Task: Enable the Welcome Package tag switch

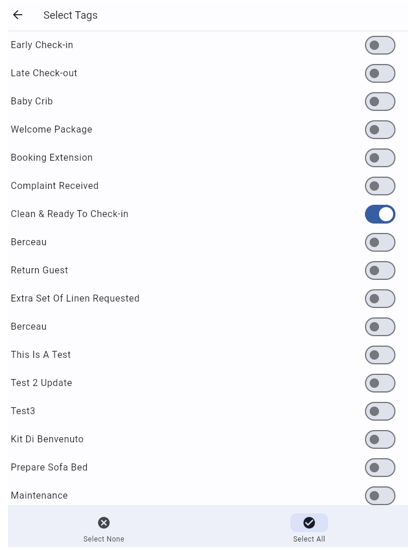Action: pyautogui.click(x=380, y=130)
